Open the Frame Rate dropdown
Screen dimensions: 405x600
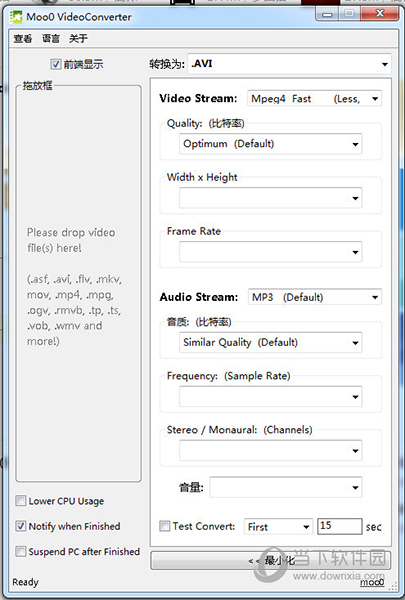click(271, 252)
